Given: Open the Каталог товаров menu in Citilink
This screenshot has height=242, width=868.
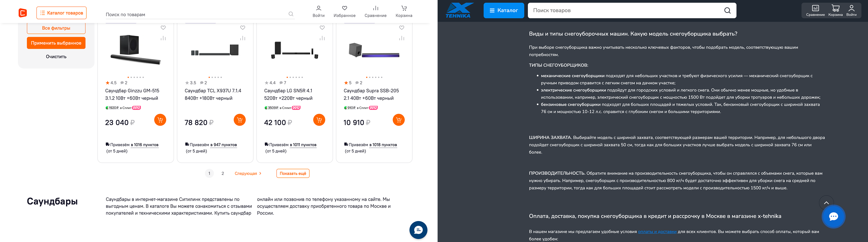Looking at the screenshot, I should (61, 13).
